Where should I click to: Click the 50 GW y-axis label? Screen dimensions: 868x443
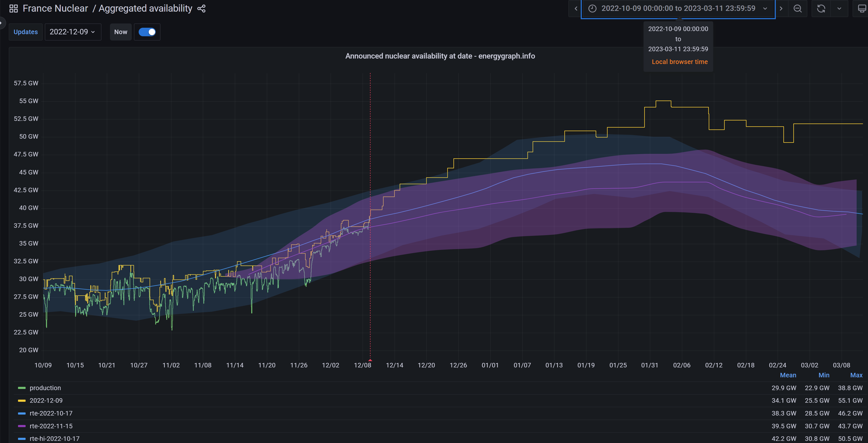point(29,137)
